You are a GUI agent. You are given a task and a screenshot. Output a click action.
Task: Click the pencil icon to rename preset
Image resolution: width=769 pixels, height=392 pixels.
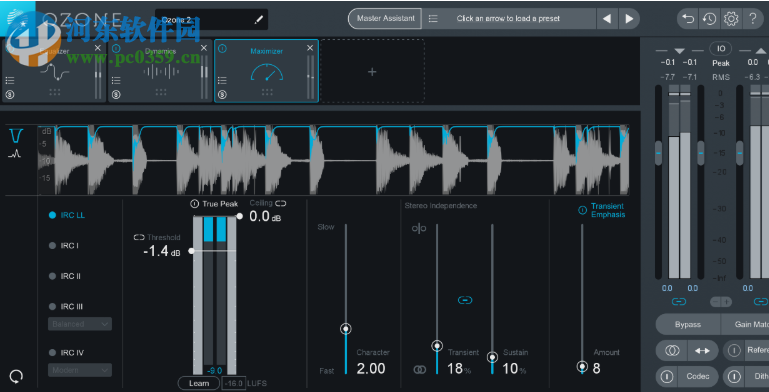(x=258, y=20)
